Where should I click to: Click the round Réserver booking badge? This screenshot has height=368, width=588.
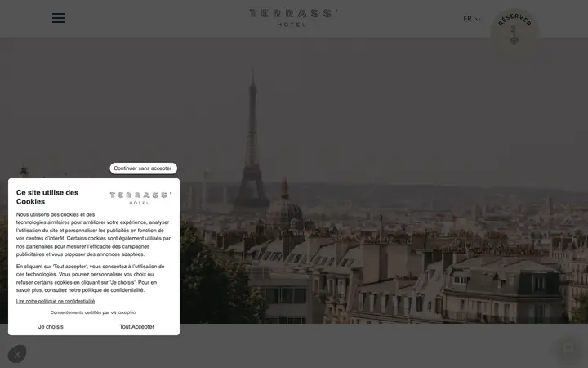point(514,32)
